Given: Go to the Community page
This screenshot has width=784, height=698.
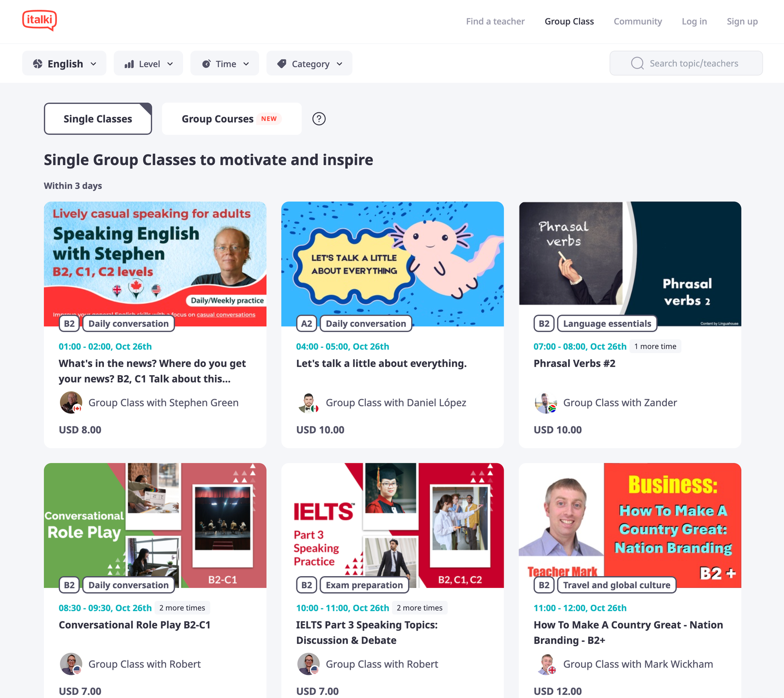Looking at the screenshot, I should tap(638, 21).
